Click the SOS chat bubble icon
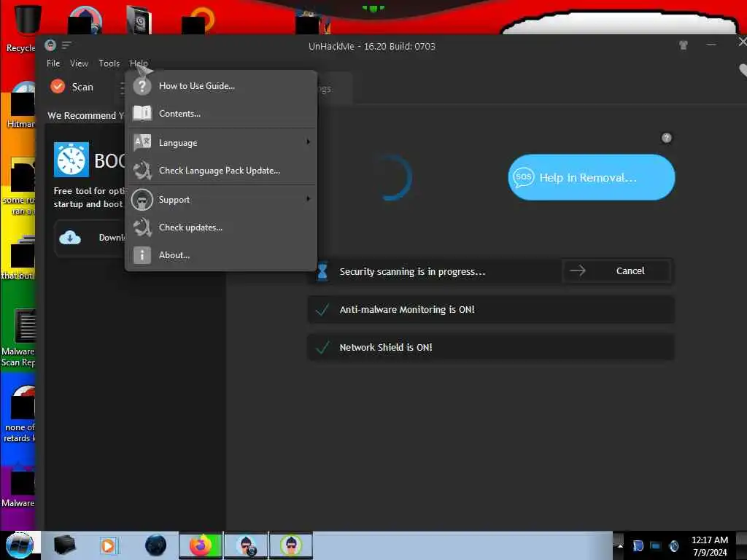 tap(523, 177)
